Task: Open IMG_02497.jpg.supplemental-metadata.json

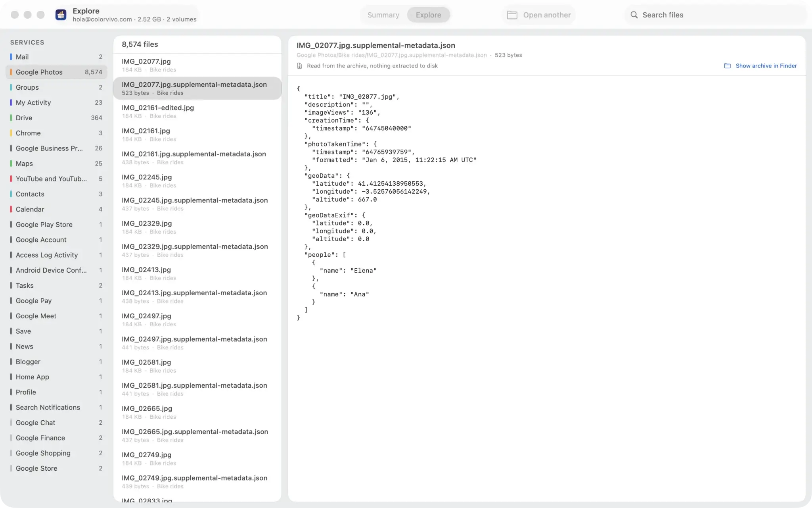Action: [x=197, y=343]
